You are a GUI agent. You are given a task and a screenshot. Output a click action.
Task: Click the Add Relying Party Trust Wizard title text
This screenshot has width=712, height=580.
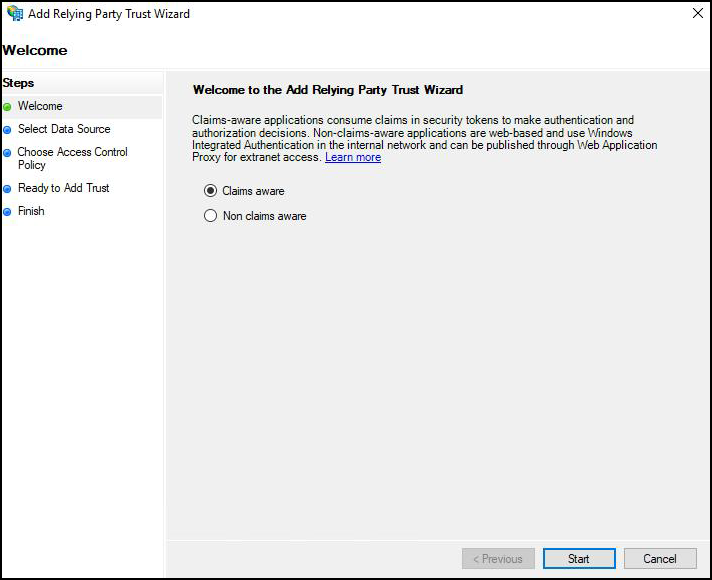pos(109,14)
